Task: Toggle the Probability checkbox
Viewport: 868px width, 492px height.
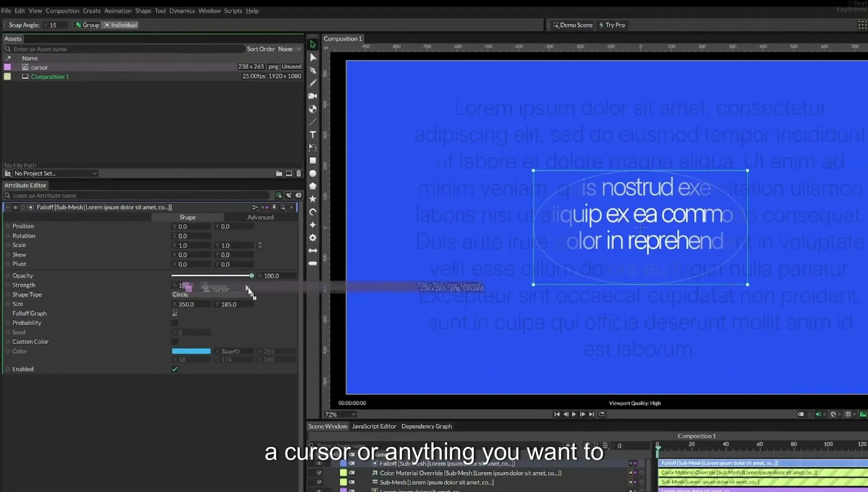Action: (175, 323)
